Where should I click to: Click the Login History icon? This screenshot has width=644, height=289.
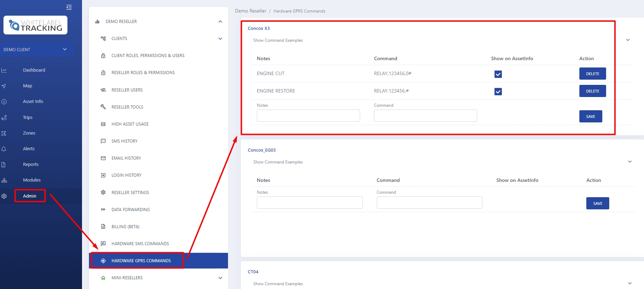coord(103,175)
